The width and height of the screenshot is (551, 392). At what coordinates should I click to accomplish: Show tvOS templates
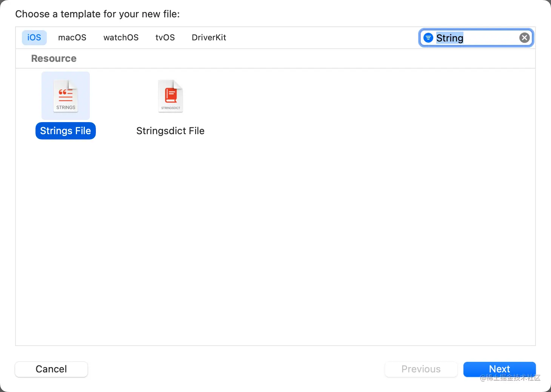pos(165,38)
